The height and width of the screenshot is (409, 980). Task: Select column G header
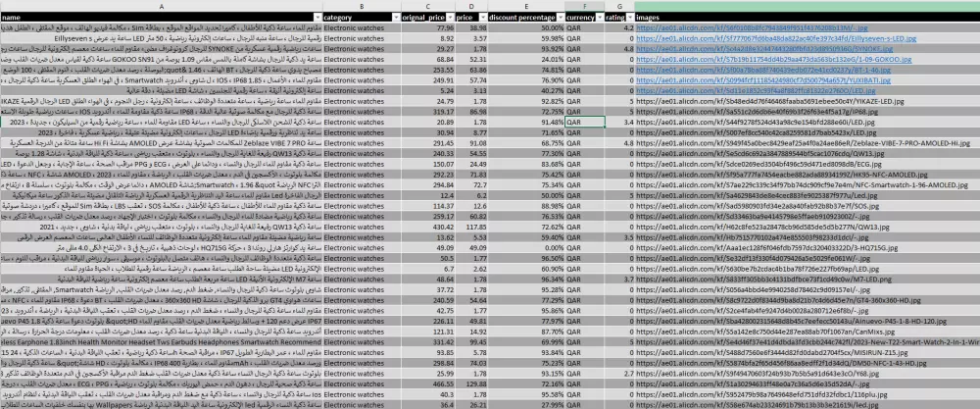point(619,6)
